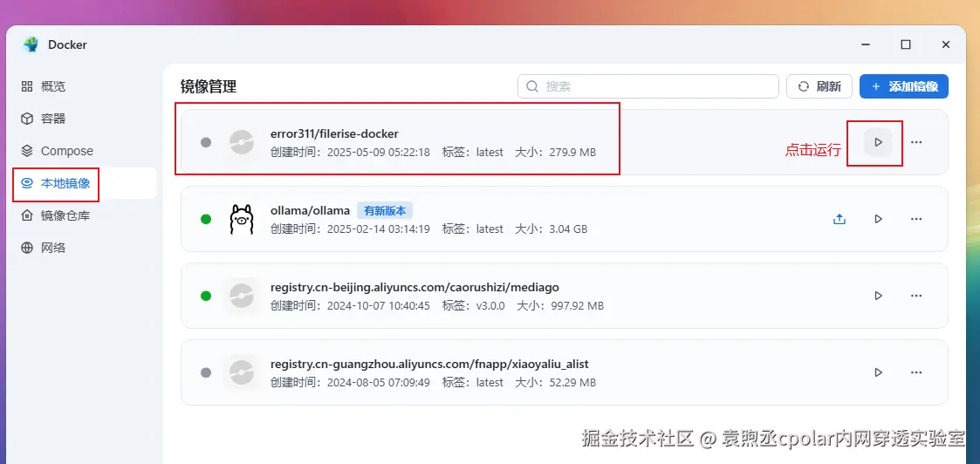This screenshot has width=980, height=464.
Task: Open the 概览 overview section
Action: [85, 86]
